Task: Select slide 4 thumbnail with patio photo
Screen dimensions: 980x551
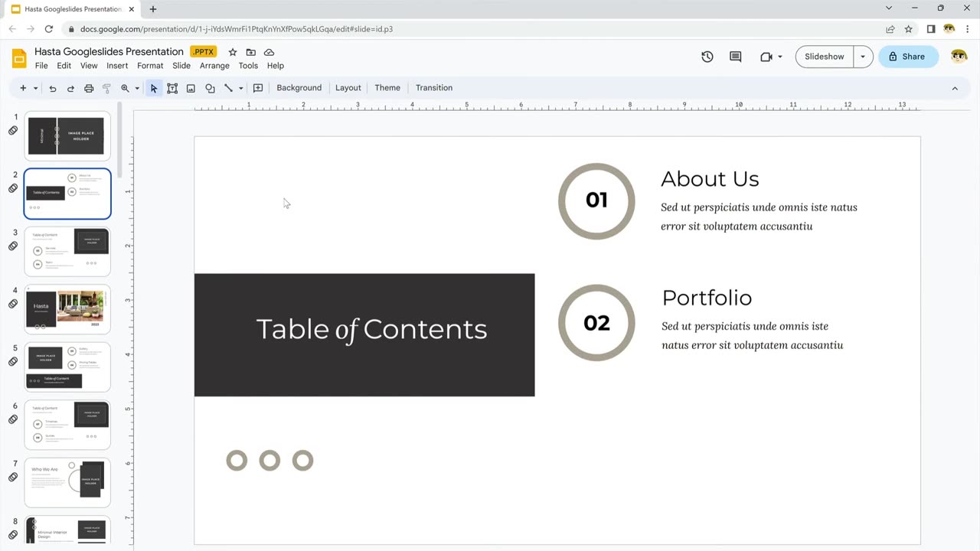Action: [x=67, y=309]
